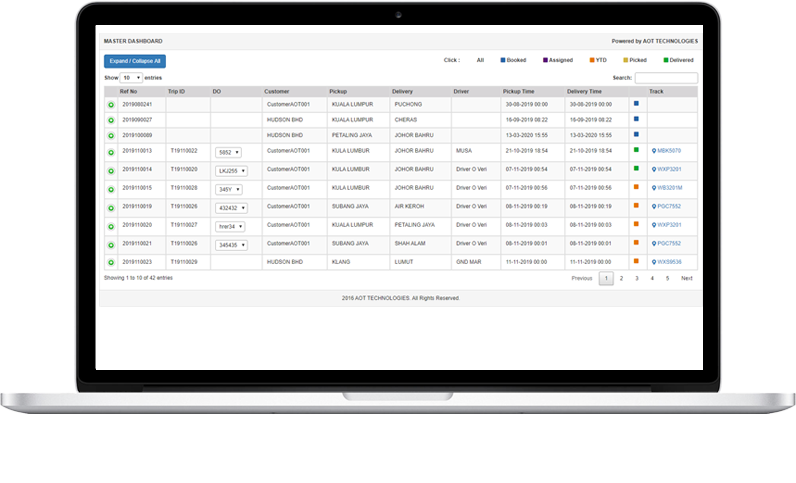Filter by Delivered status

point(678,60)
